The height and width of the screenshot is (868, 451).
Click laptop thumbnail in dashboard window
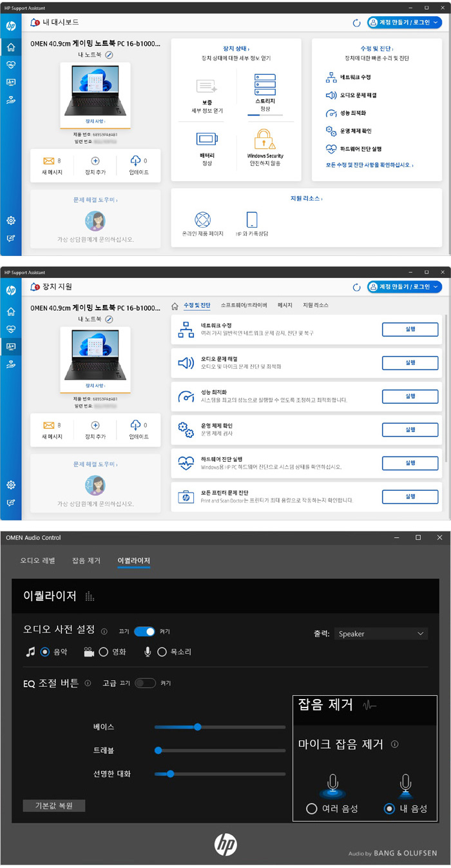tap(95, 90)
